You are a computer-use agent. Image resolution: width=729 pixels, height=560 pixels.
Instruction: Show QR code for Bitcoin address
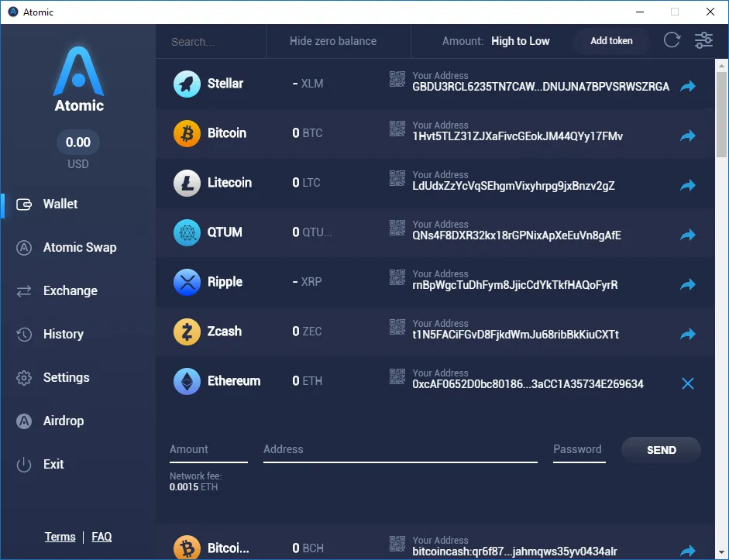point(397,129)
